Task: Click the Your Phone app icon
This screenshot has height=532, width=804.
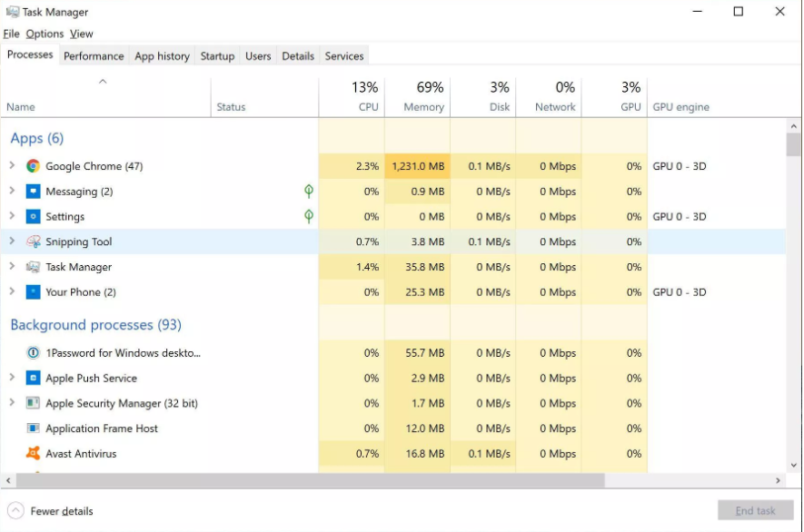Action: (34, 292)
